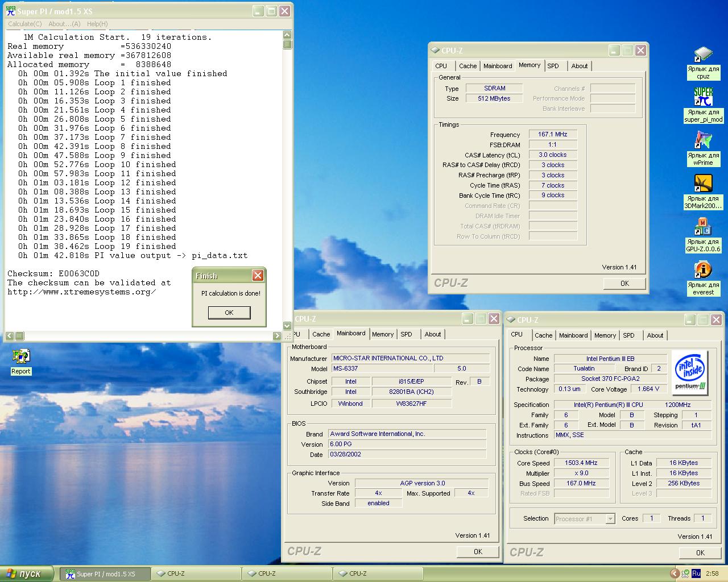Open the Calculate(C) menu in Super PI
The width and height of the screenshot is (728, 582).
point(25,24)
